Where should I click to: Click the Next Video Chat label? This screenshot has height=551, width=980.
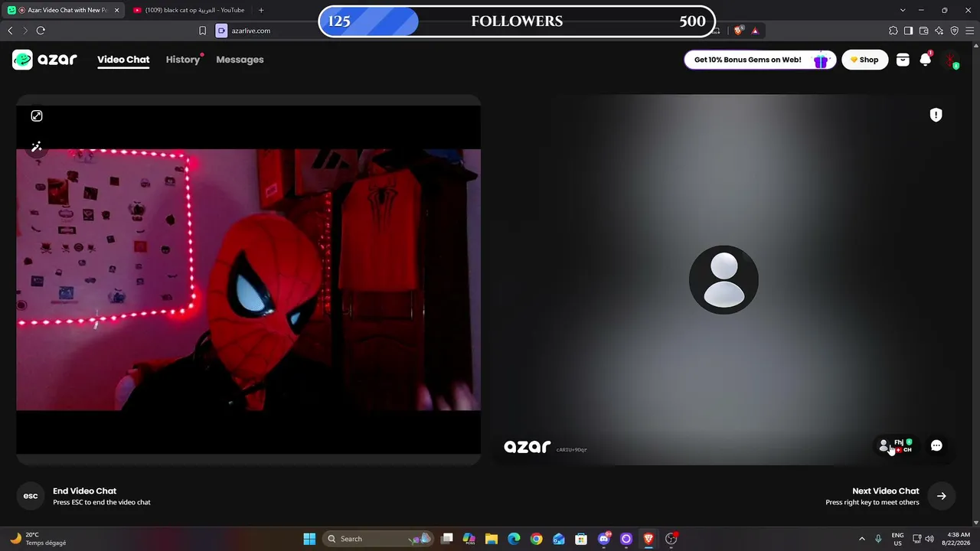click(x=886, y=491)
